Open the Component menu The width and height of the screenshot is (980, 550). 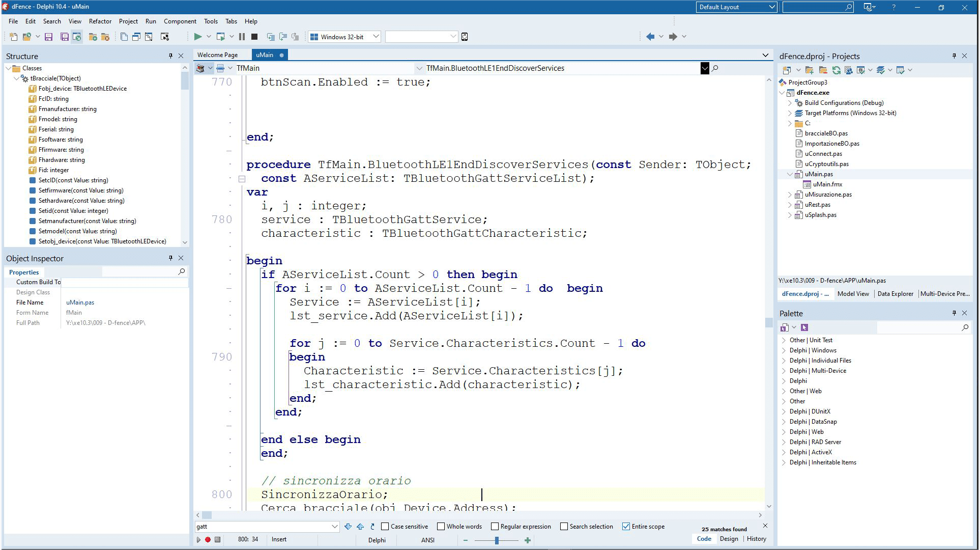(x=180, y=21)
